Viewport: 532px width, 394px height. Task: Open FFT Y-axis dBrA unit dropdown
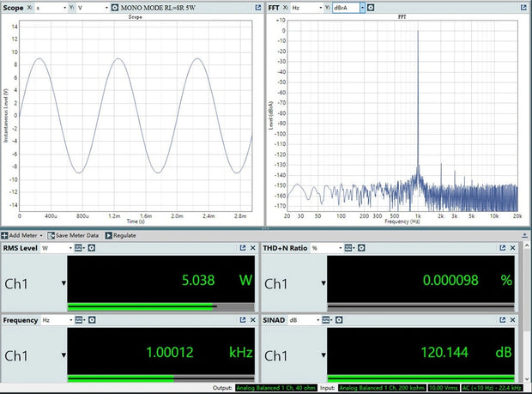(x=348, y=7)
